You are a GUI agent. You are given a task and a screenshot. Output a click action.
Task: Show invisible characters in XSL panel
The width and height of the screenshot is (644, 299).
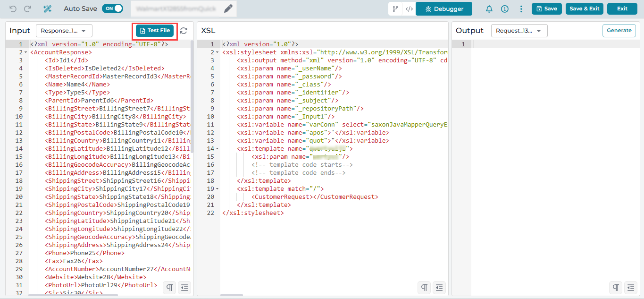tap(425, 287)
